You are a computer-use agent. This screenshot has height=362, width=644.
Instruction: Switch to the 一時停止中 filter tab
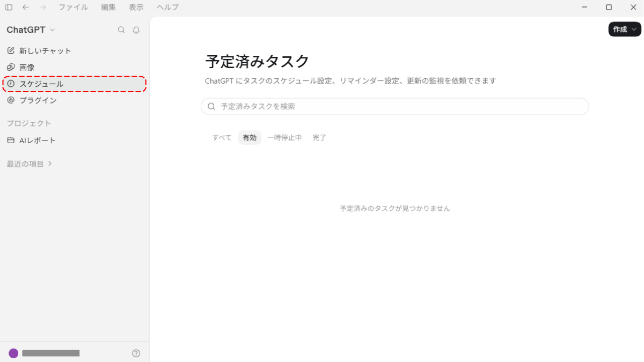(284, 137)
